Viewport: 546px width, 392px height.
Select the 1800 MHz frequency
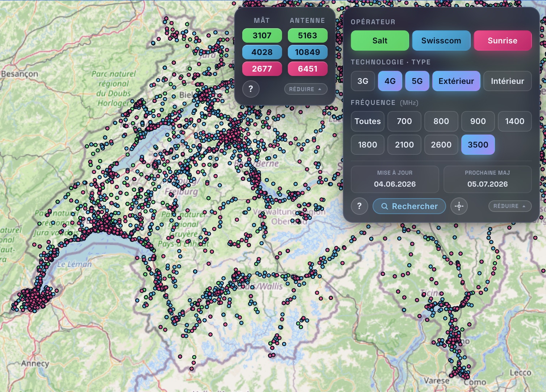(x=367, y=145)
